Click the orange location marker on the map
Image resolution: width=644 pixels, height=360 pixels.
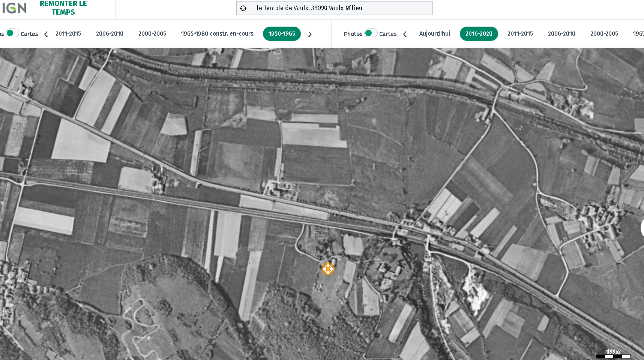(x=328, y=268)
